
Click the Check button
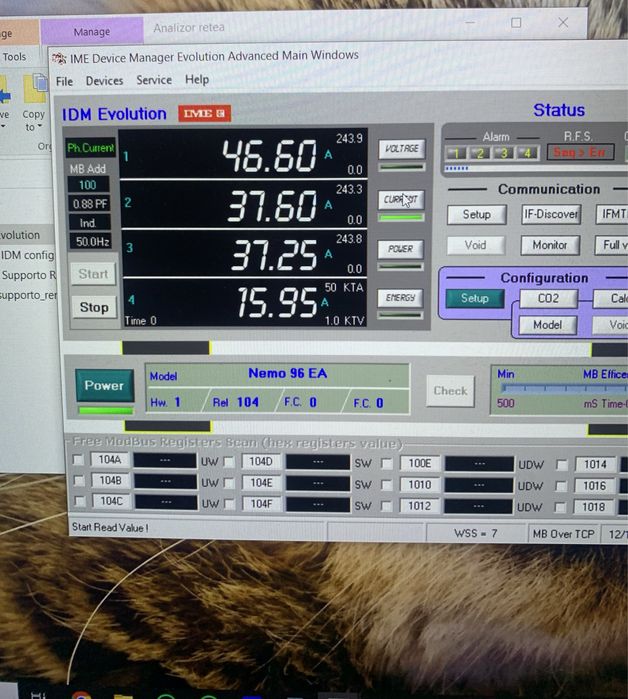tap(450, 391)
